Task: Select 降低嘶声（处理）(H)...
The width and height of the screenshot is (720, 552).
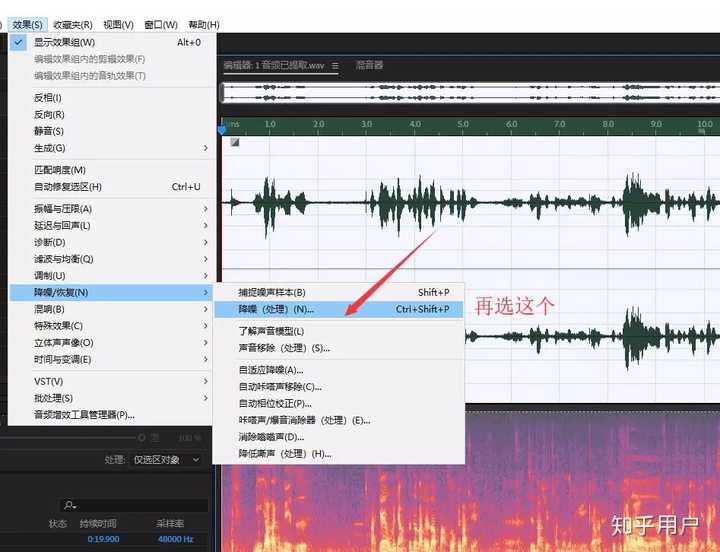Action: [x=339, y=454]
